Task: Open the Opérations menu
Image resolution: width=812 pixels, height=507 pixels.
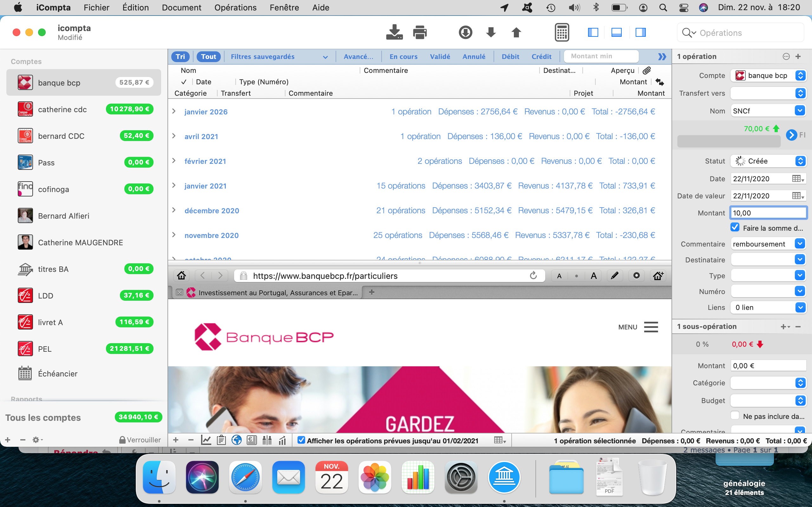Action: point(235,7)
